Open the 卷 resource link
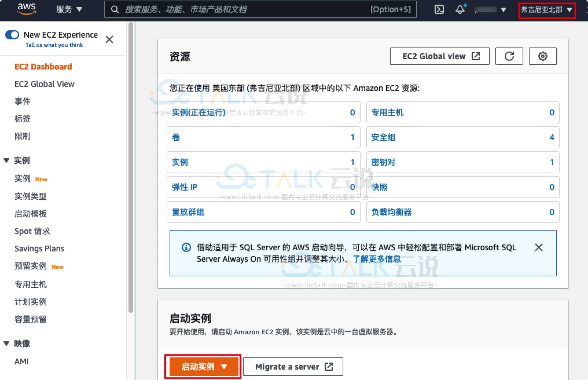The width and height of the screenshot is (588, 380). (176, 137)
